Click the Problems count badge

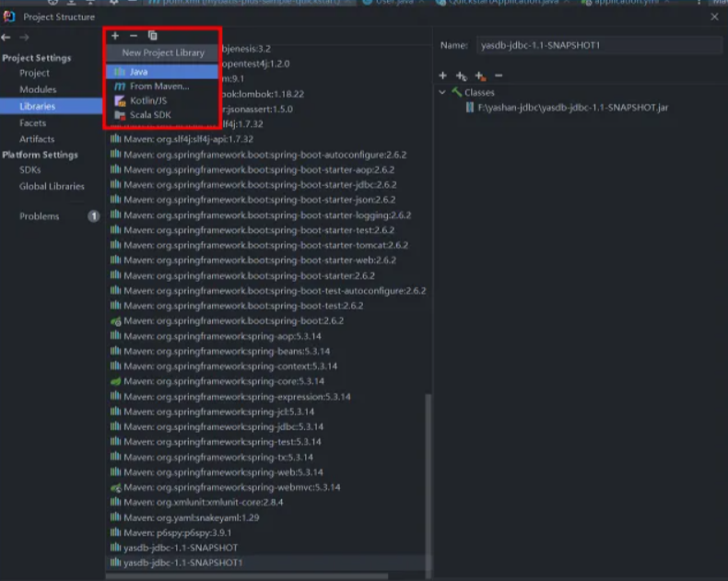click(94, 216)
